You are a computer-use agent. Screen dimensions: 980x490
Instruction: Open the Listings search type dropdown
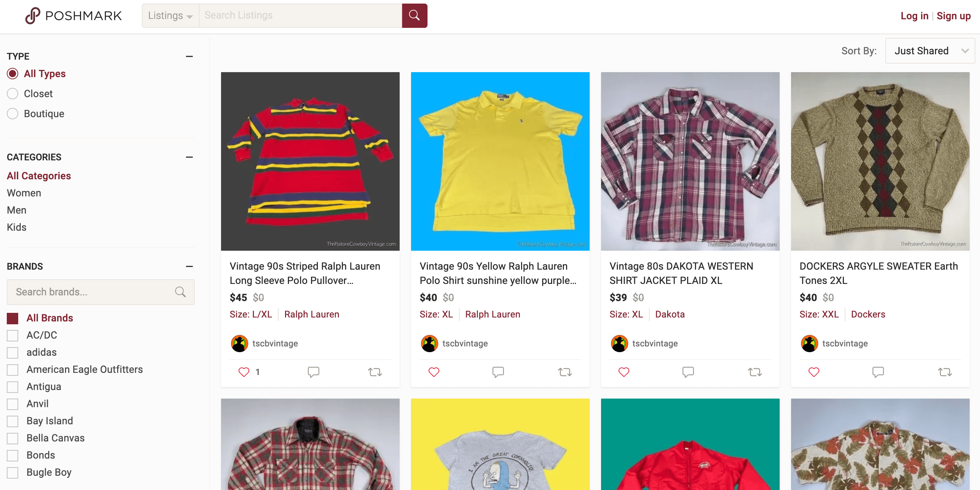[170, 16]
